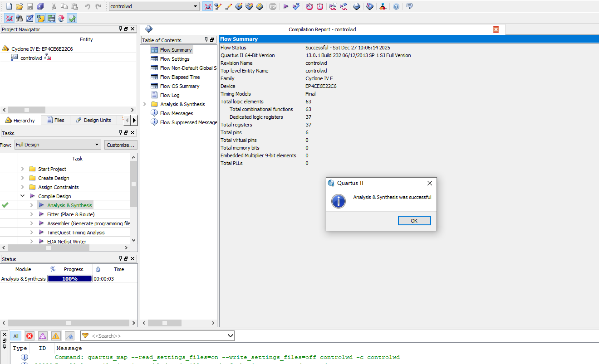599x364 pixels.
Task: Save all files using toolbar icon
Action: 40,6
